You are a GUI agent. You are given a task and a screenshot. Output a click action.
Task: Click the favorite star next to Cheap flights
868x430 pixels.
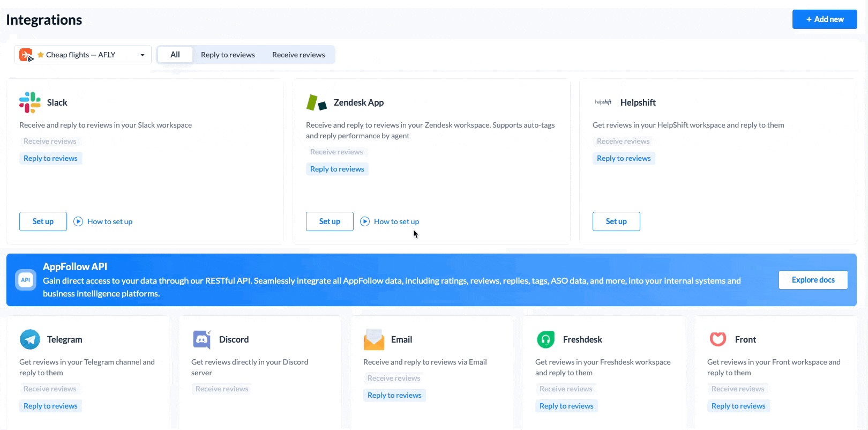coord(41,55)
